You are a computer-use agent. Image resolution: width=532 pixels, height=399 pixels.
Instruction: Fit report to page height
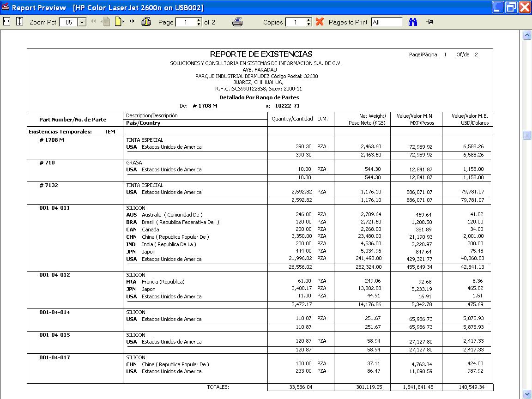20,22
